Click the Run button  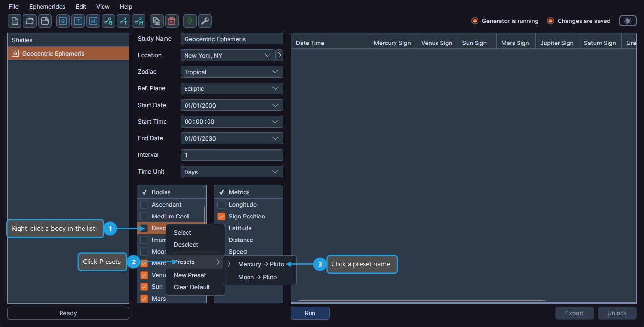(310, 313)
